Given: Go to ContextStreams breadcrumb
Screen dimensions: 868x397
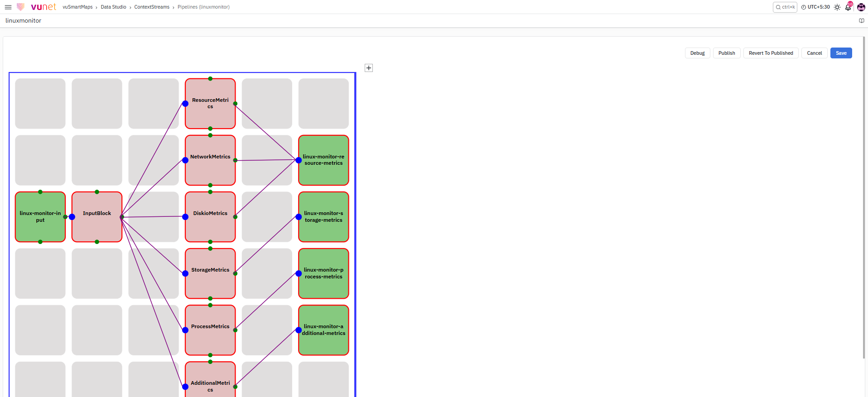Looking at the screenshot, I should click(x=152, y=7).
